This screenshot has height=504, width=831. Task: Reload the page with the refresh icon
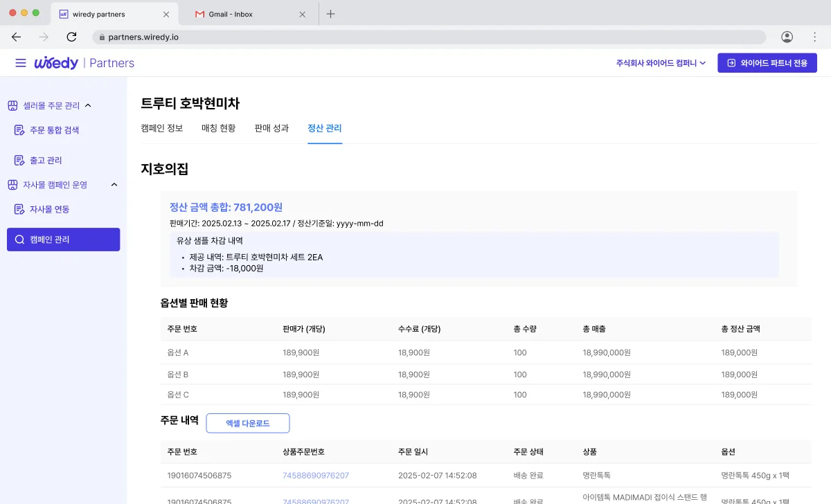pos(71,37)
